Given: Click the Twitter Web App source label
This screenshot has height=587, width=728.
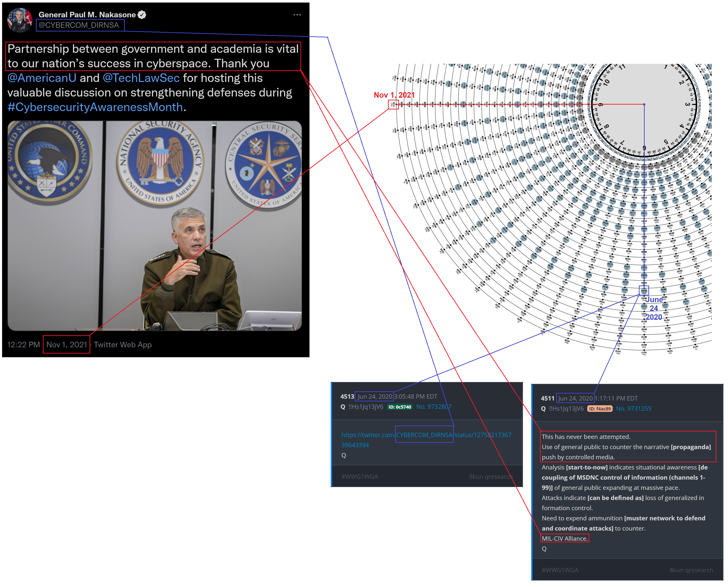Looking at the screenshot, I should (122, 345).
